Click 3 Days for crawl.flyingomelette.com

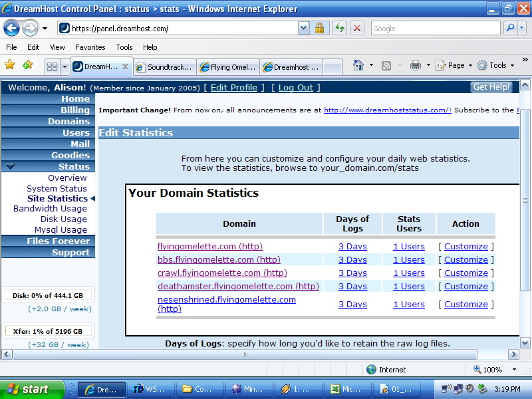tap(352, 273)
